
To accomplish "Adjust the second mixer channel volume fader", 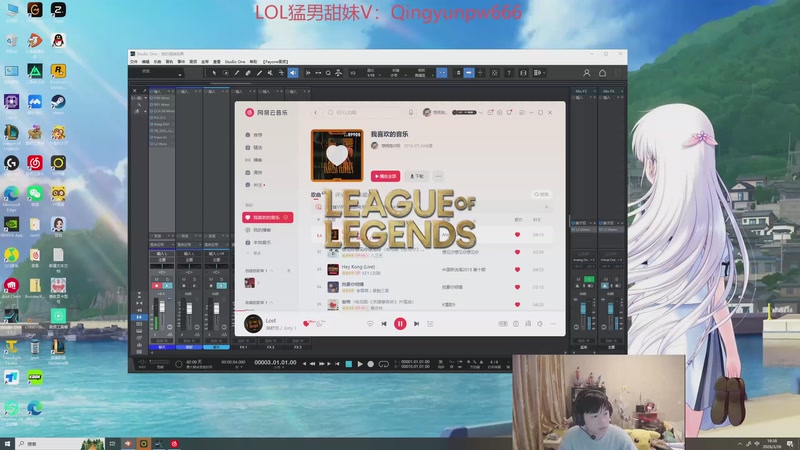I will [x=189, y=309].
